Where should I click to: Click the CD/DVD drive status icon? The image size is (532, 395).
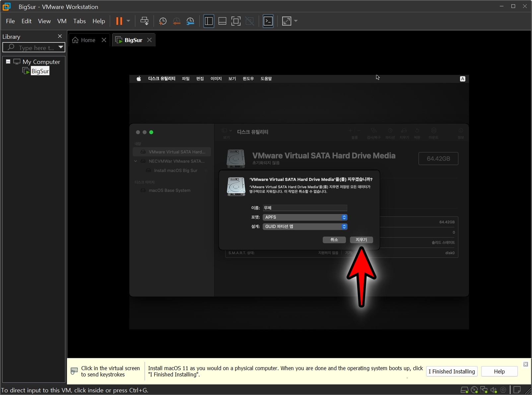[474, 390]
